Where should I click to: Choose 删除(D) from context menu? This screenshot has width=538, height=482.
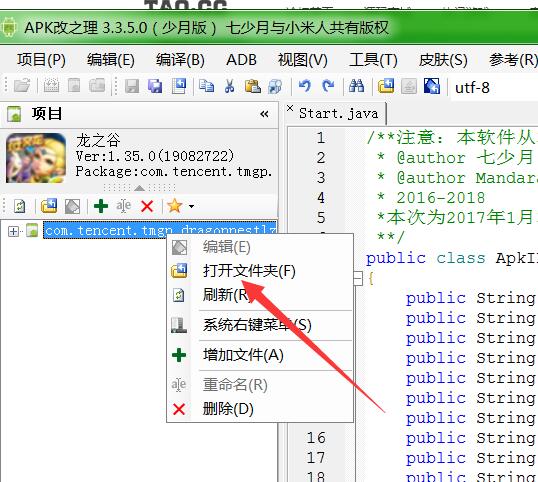(260, 409)
